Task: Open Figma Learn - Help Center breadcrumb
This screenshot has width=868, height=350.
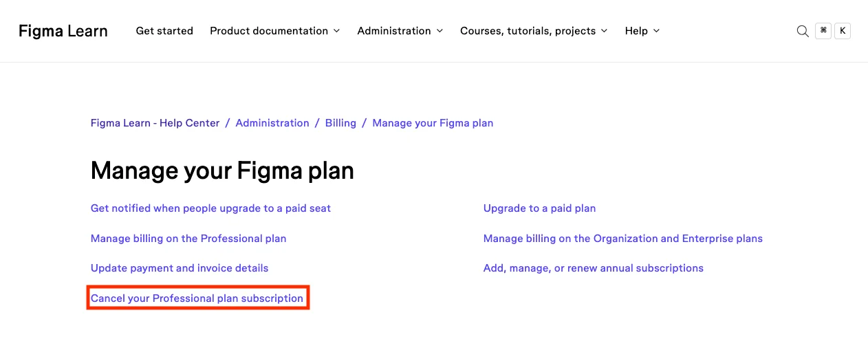Action: pos(155,123)
